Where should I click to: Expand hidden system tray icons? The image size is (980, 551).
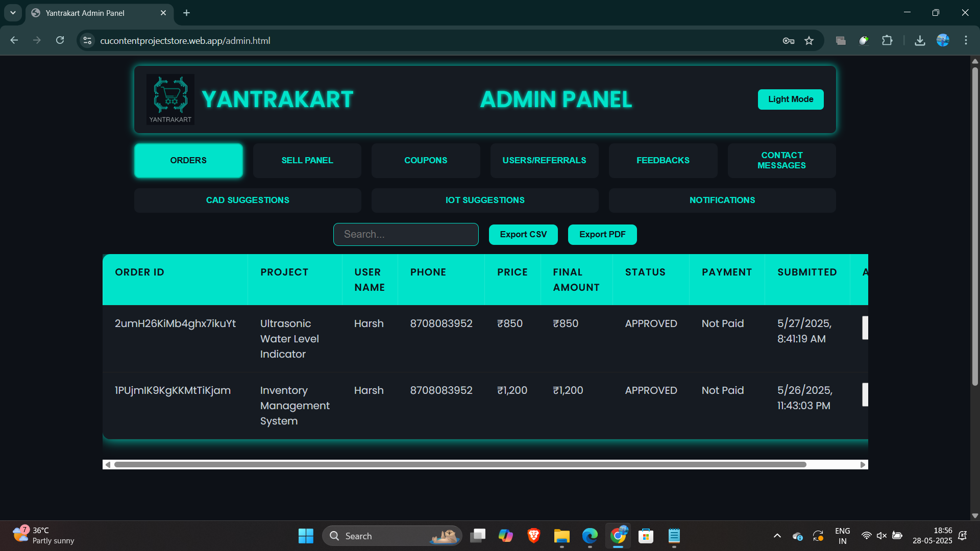[777, 536]
